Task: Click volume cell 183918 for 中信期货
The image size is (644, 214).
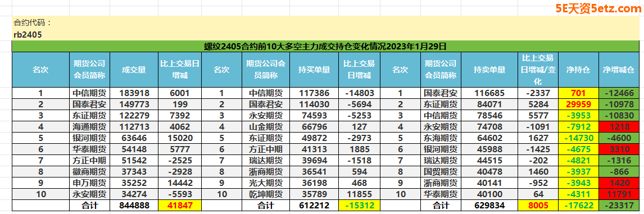Action: click(x=134, y=93)
